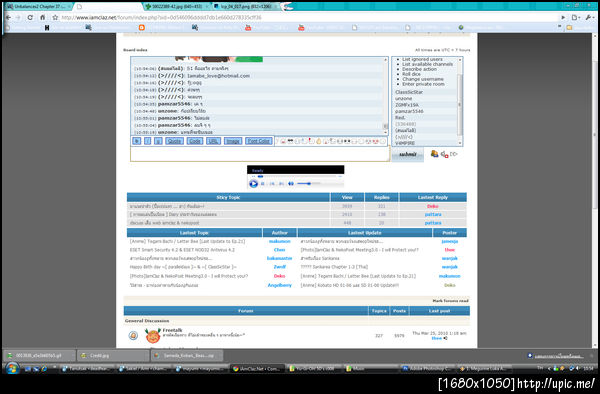Open the Font Color picker
This screenshot has height=394, width=600.
coord(259,141)
